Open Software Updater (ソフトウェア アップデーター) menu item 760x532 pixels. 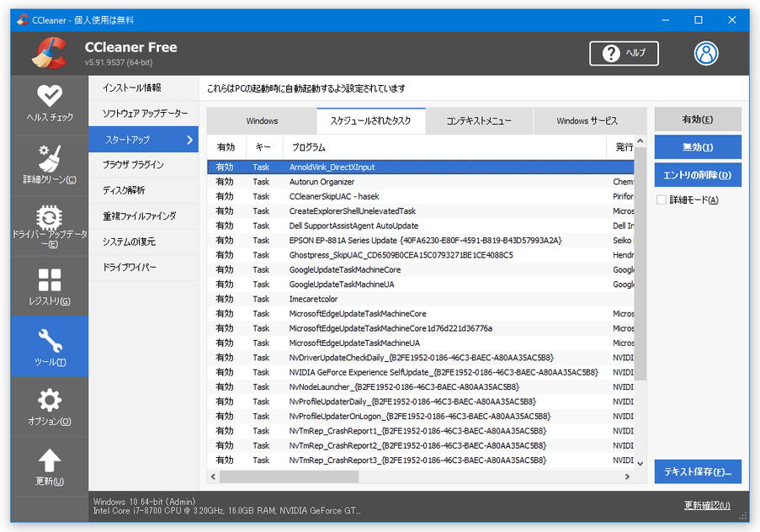click(143, 114)
